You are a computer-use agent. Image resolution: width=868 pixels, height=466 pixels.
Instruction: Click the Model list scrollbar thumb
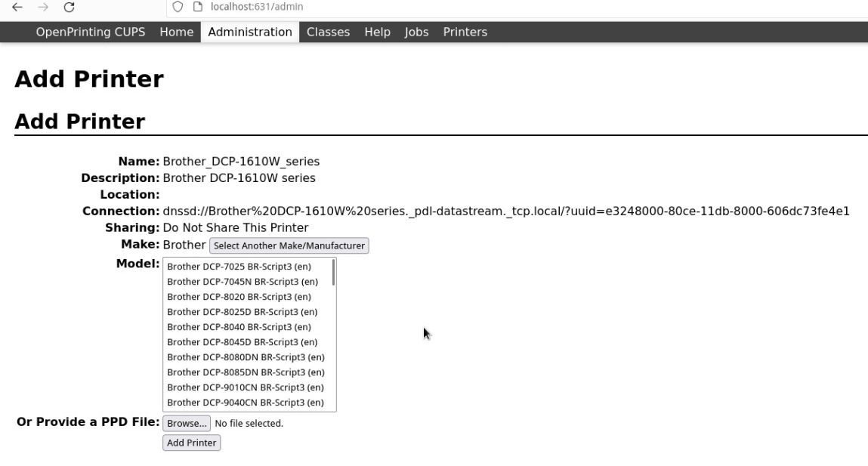[333, 273]
